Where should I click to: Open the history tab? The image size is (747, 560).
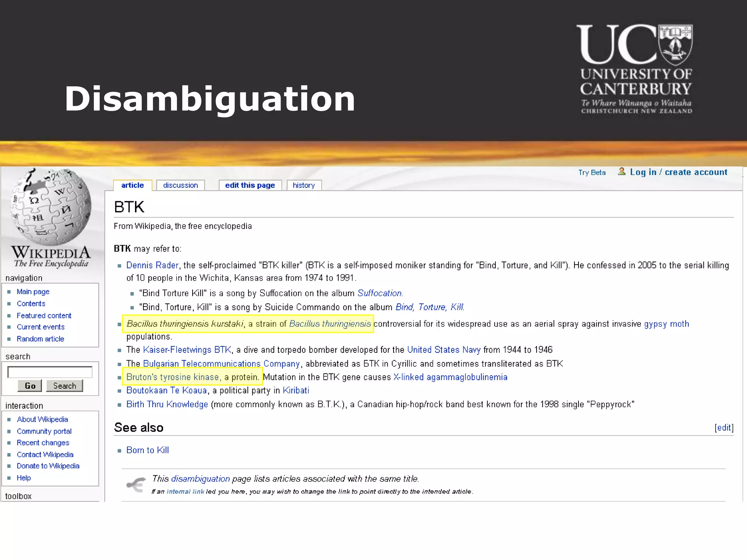click(304, 185)
